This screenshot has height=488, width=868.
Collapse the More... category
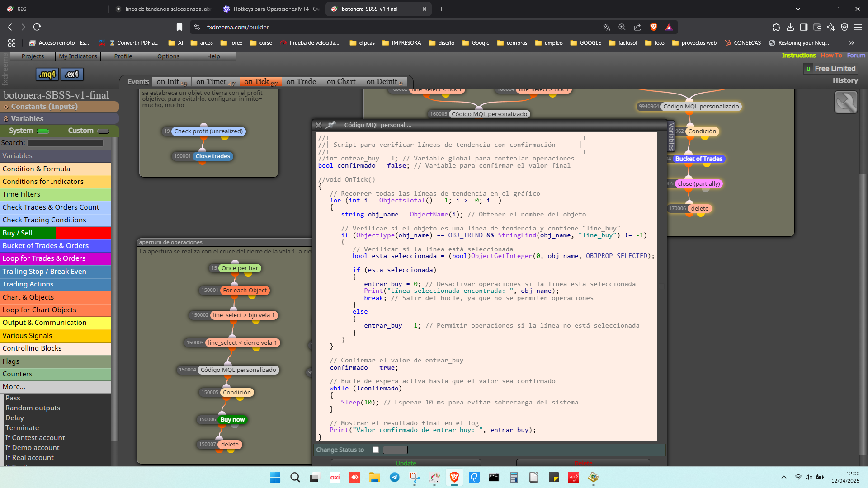click(x=55, y=387)
